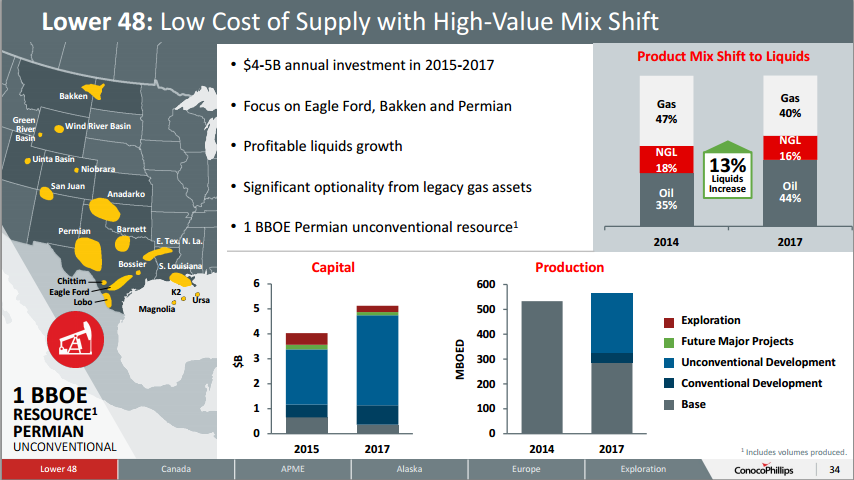Click the Uinta Basin yellow dot
The height and width of the screenshot is (480, 854).
point(28,161)
